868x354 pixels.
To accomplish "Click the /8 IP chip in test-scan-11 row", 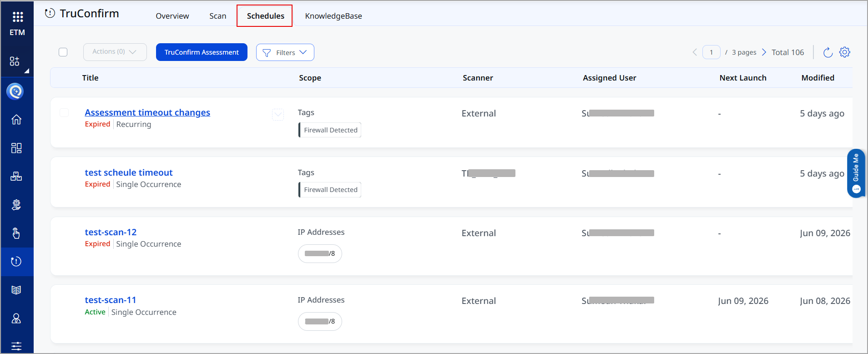I will coord(320,321).
